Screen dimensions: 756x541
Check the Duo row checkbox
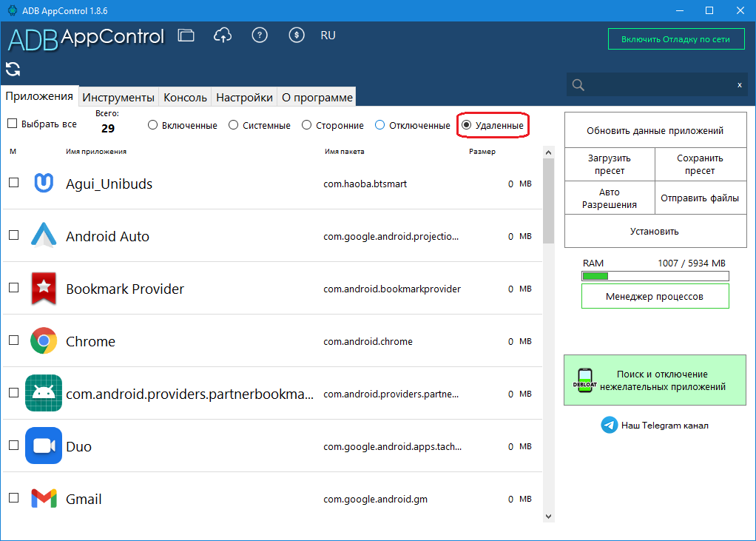pyautogui.click(x=14, y=446)
